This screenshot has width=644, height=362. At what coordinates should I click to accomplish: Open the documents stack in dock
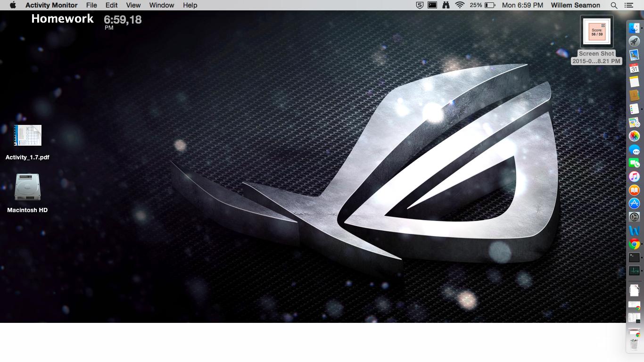pos(634,290)
